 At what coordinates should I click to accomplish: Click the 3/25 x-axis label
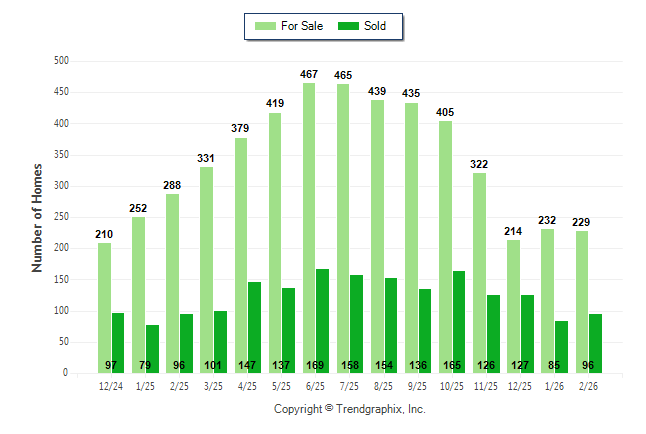(x=213, y=386)
